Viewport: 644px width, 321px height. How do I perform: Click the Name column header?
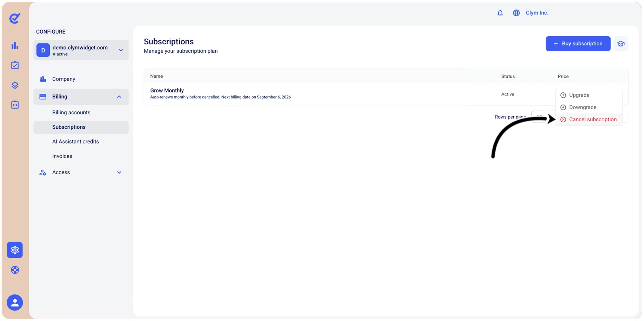tap(157, 76)
